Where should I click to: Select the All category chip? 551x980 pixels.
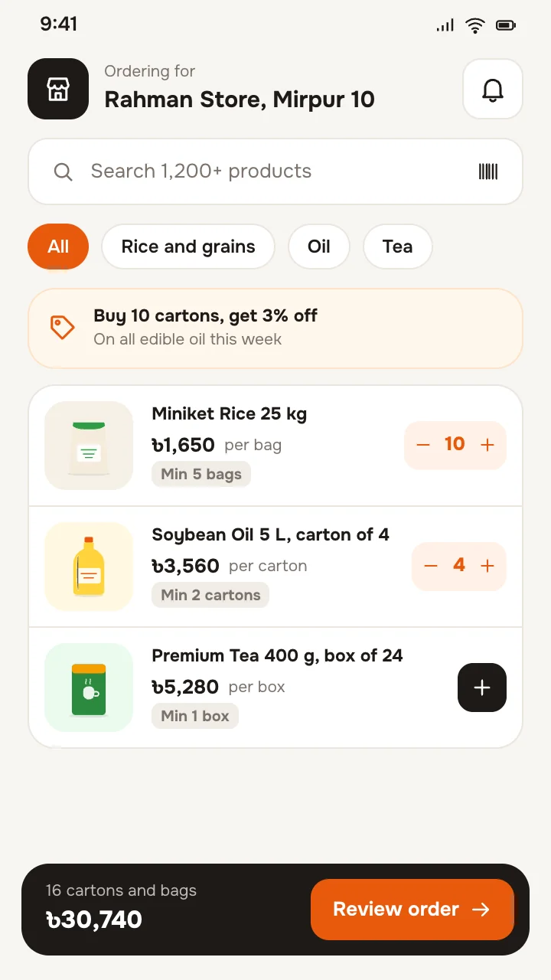pyautogui.click(x=58, y=247)
